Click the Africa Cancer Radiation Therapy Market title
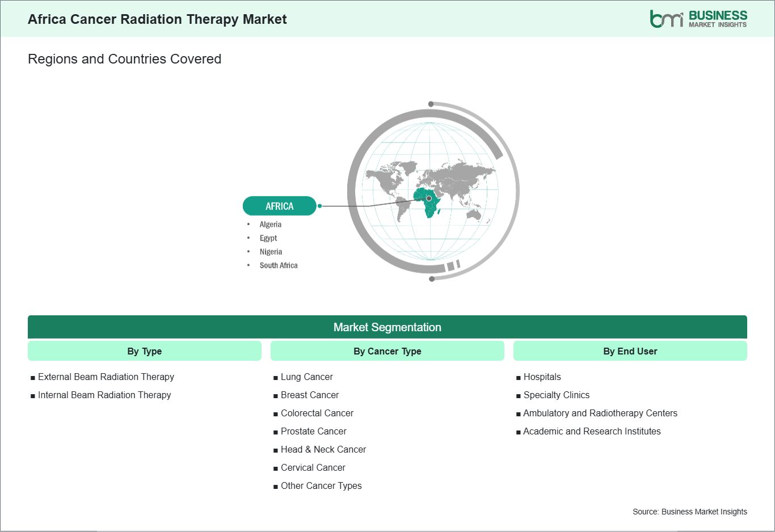 (157, 19)
